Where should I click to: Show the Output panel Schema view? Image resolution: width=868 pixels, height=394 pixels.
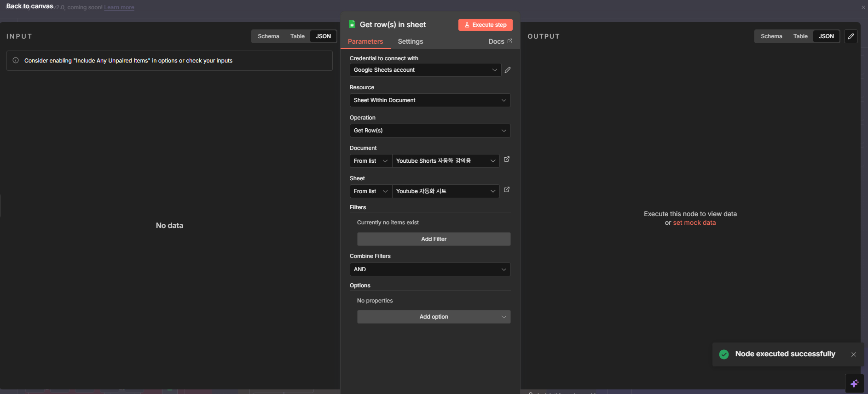[771, 36]
